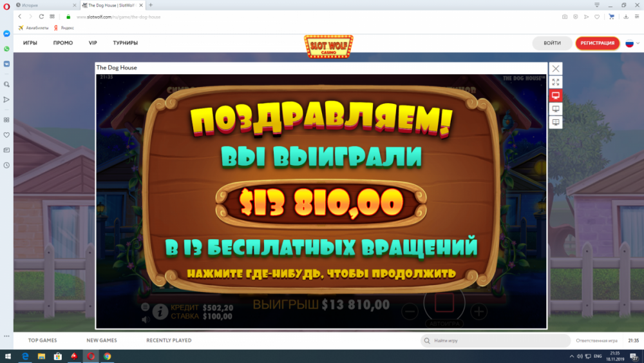Image resolution: width=644 pixels, height=363 pixels.
Task: Click 'Нажмите где-нибудь' continue text
Action: (321, 273)
